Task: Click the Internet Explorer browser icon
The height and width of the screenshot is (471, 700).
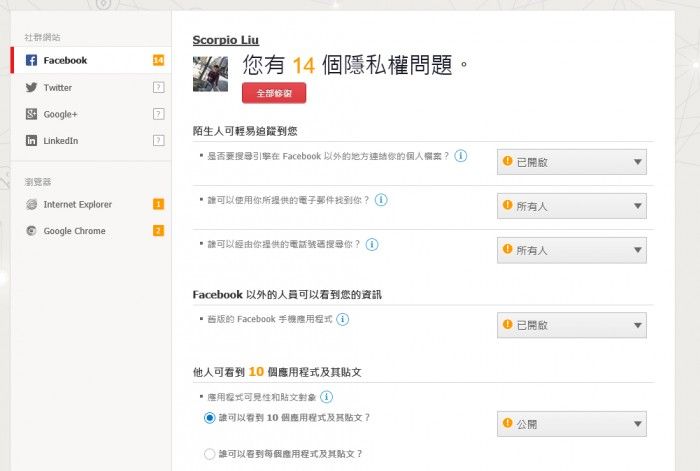Action: (x=32, y=204)
